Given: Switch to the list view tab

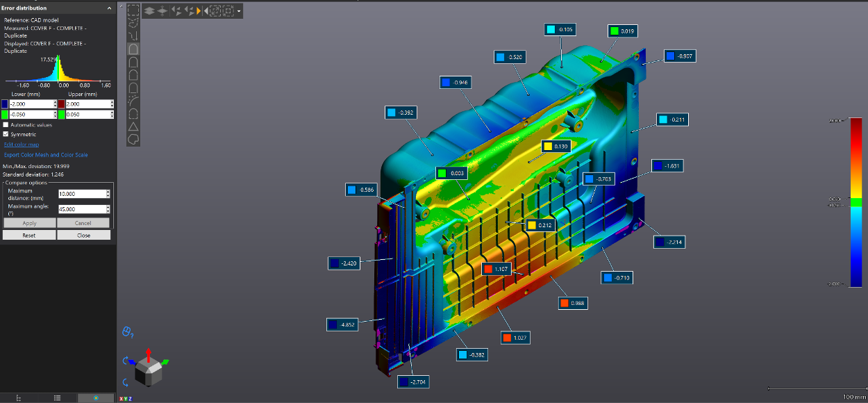Looking at the screenshot, I should pyautogui.click(x=58, y=397).
